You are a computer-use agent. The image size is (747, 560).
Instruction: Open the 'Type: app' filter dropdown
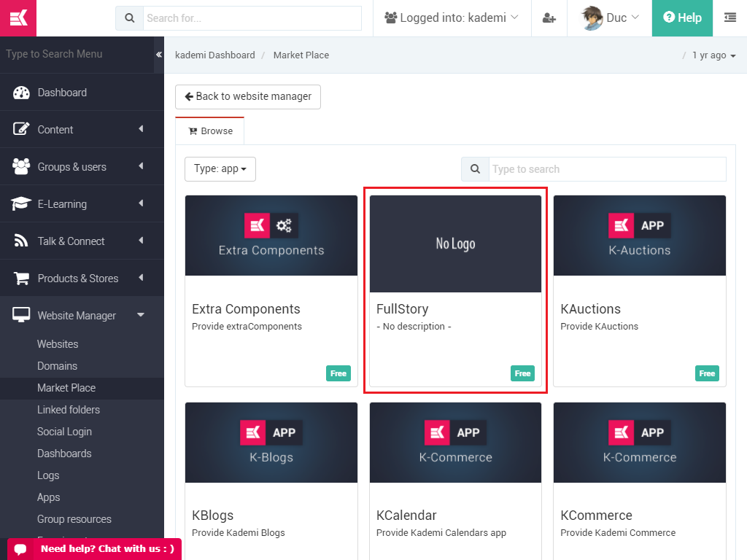[x=220, y=169]
